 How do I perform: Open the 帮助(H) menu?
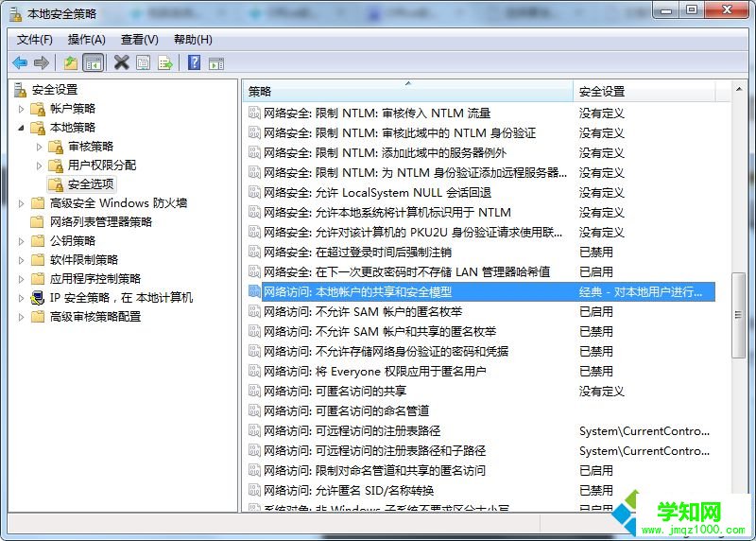[193, 40]
